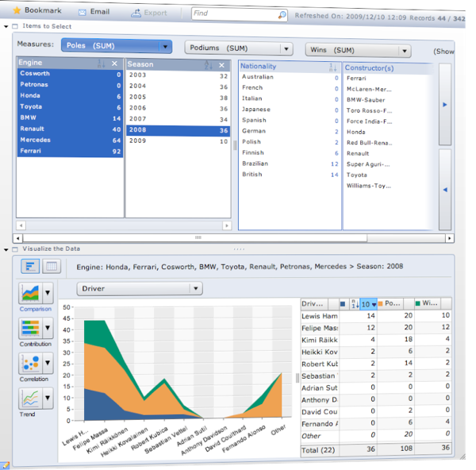Click the left blue arrow beside Constructor list

coord(445,190)
